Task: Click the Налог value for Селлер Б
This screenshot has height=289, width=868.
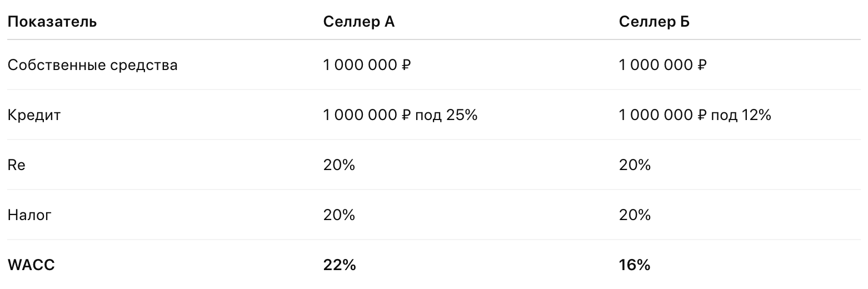Action: (635, 215)
